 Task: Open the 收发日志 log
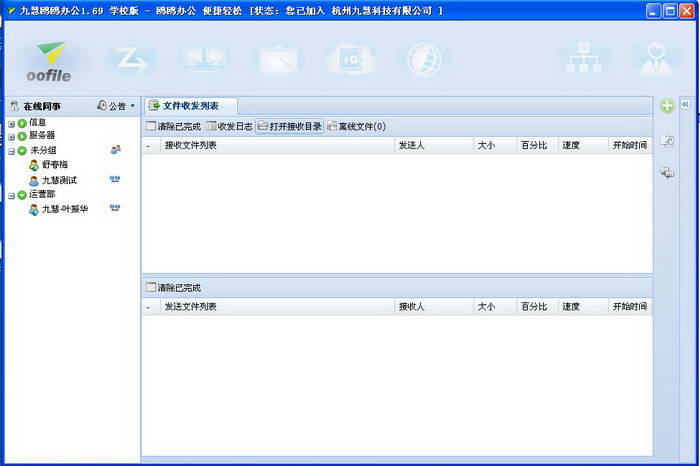(x=229, y=127)
